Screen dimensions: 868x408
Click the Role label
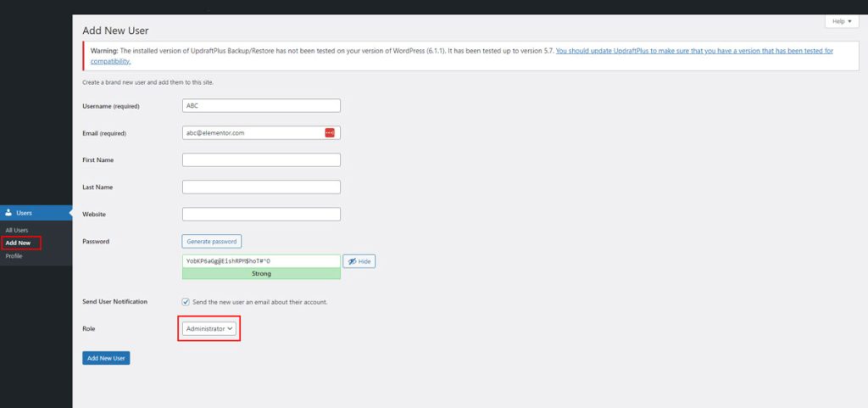[88, 329]
